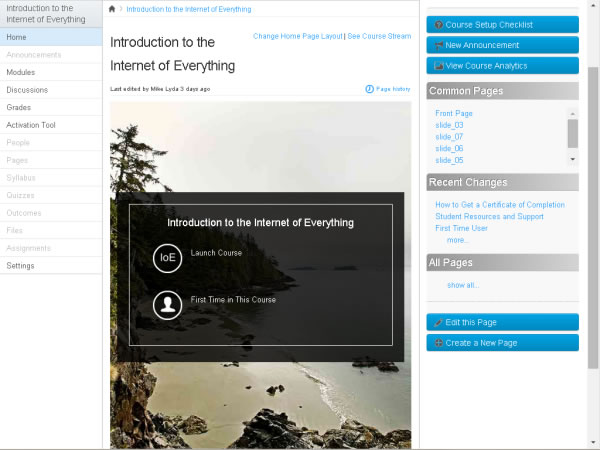
Task: Click Change Home Page Layout link
Action: pos(297,36)
